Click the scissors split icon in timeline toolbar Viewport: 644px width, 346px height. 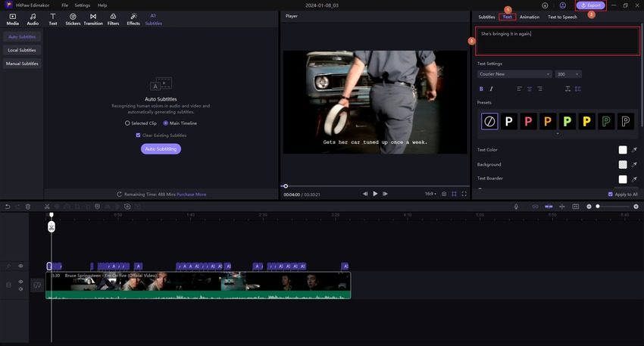47,207
